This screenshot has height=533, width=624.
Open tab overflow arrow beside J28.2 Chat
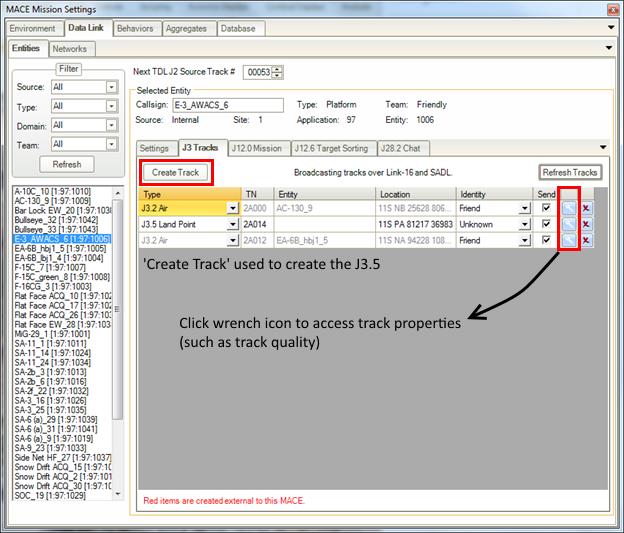(602, 148)
